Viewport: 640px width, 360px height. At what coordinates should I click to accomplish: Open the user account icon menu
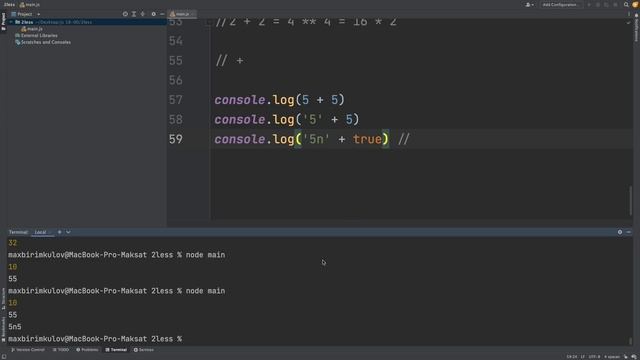coord(529,4)
